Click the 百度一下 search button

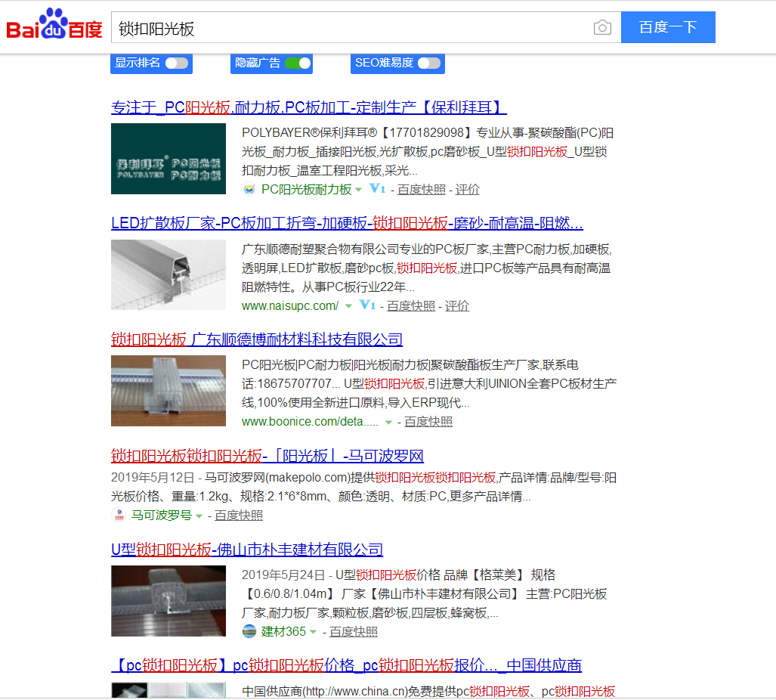point(668,27)
